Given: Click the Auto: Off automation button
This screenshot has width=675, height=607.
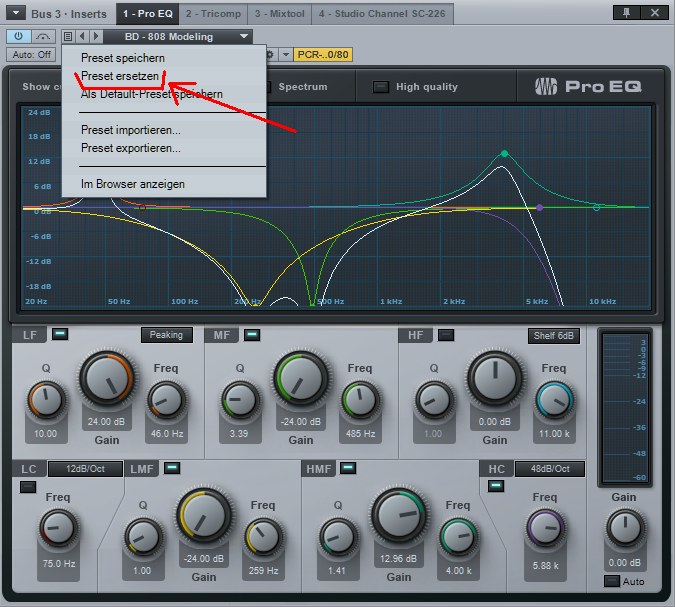Looking at the screenshot, I should (31, 55).
